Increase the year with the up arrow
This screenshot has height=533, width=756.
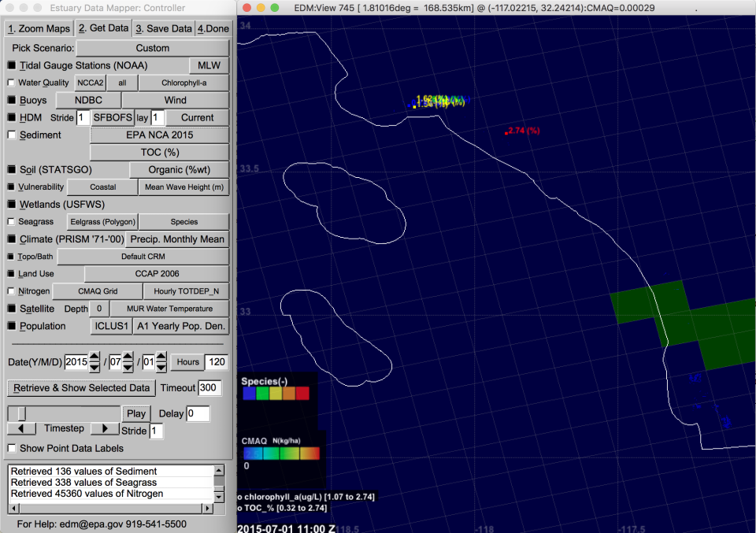pyautogui.click(x=94, y=357)
